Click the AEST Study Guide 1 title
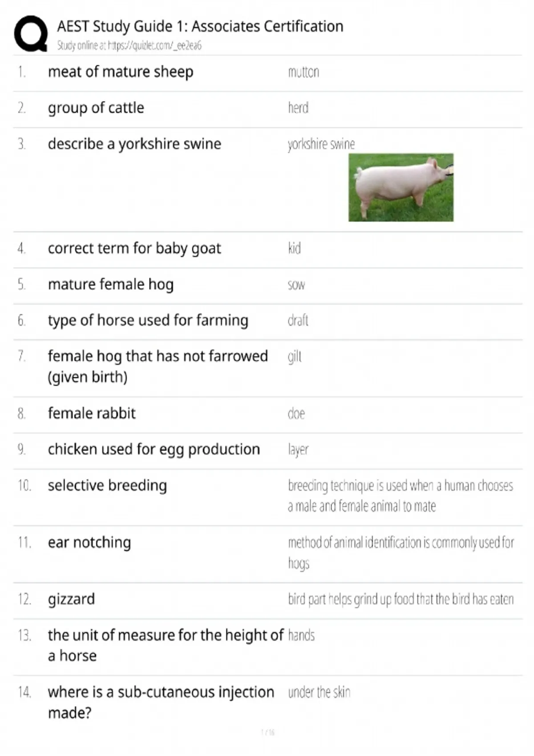The height and width of the screenshot is (756, 534). tap(200, 26)
